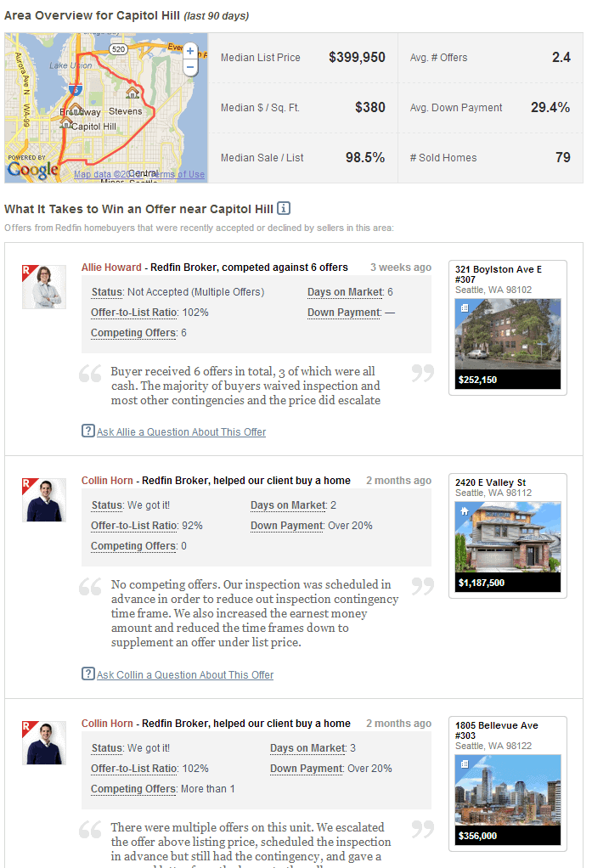Open Allie Howard's agent profile photo
The height and width of the screenshot is (868, 592).
(43, 286)
